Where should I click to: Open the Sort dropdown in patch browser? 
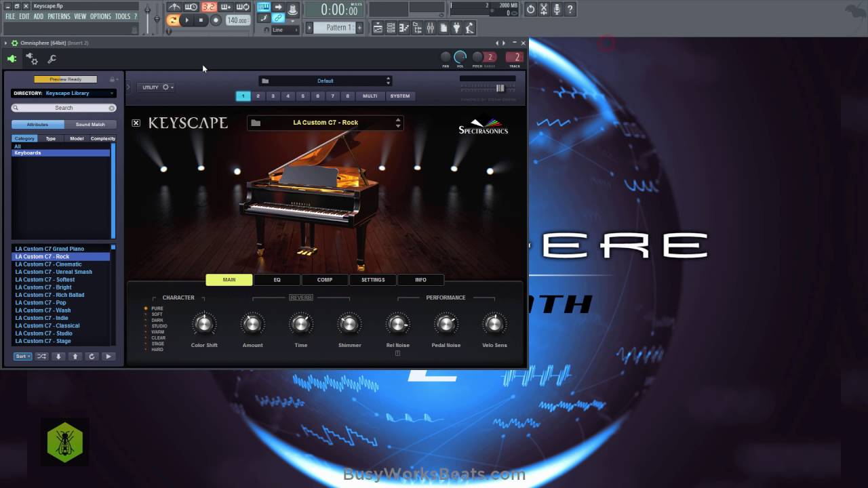[x=22, y=357]
